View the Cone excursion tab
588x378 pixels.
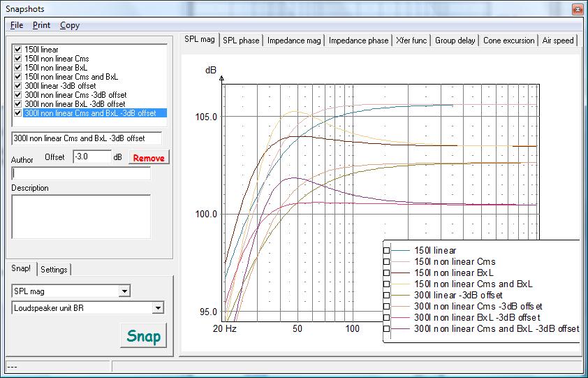point(508,41)
